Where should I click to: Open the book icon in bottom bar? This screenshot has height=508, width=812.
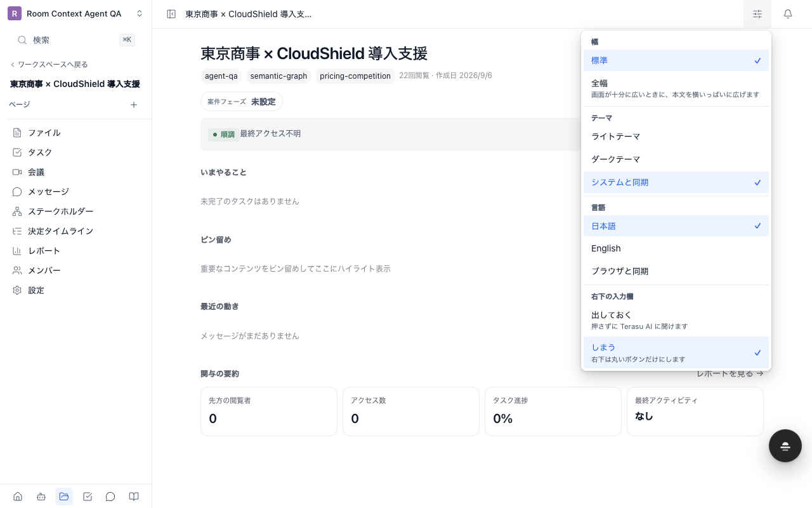coord(134,497)
